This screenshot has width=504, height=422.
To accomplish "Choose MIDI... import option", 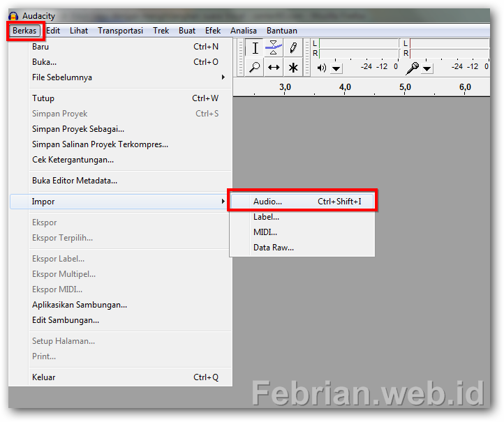I will [x=302, y=232].
